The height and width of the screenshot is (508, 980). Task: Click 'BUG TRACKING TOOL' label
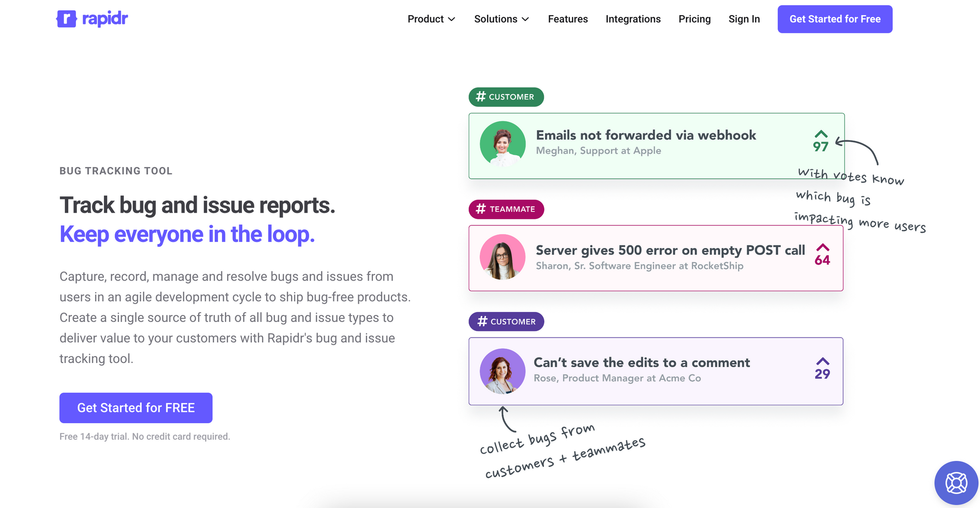(116, 171)
